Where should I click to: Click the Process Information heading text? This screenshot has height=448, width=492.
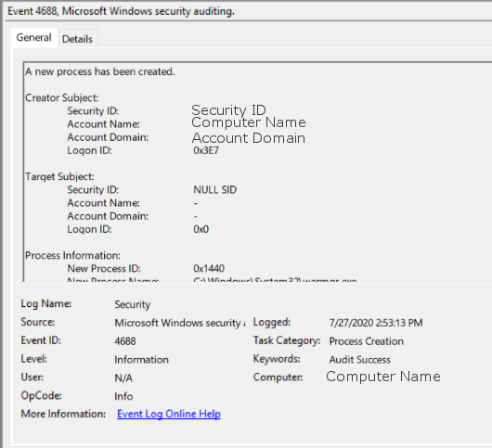(72, 255)
